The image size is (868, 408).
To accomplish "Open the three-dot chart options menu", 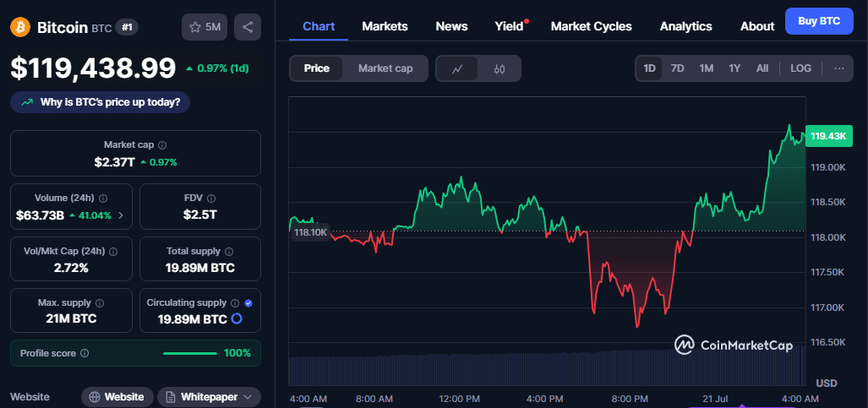I will click(839, 68).
